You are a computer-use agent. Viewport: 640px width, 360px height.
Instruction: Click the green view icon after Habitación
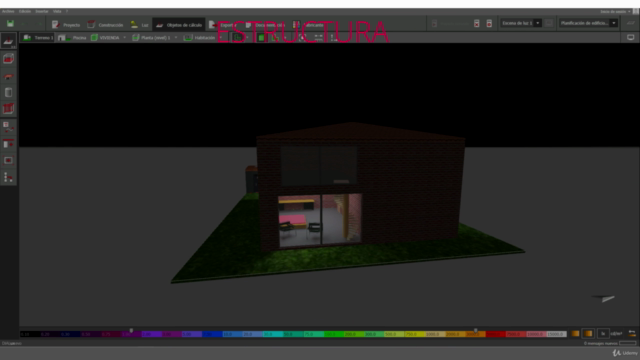pos(238,38)
